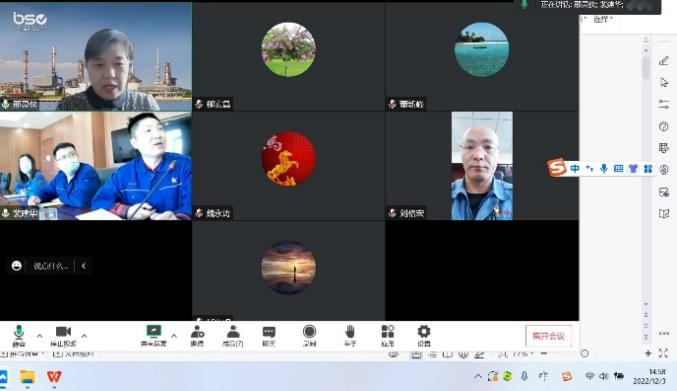Select the flowering tree avatar tile
The image size is (677, 391).
click(288, 56)
